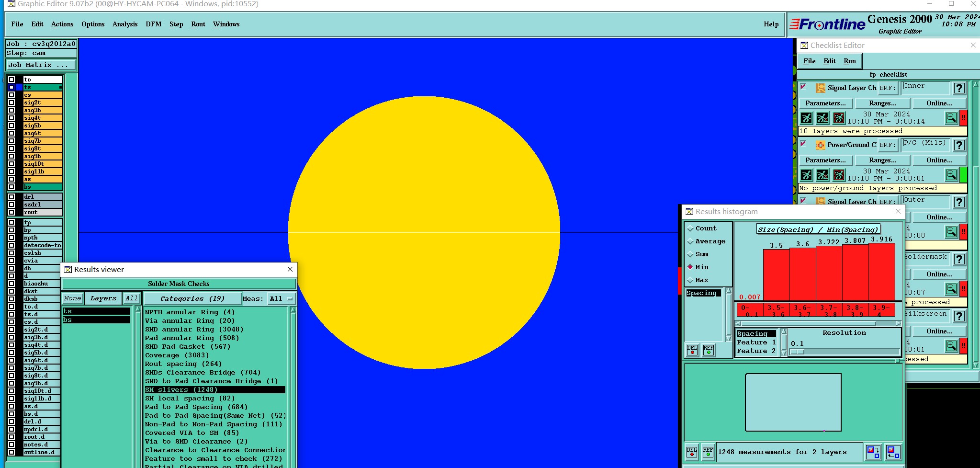
Task: Click Power/Ground check type icon
Action: point(820,145)
